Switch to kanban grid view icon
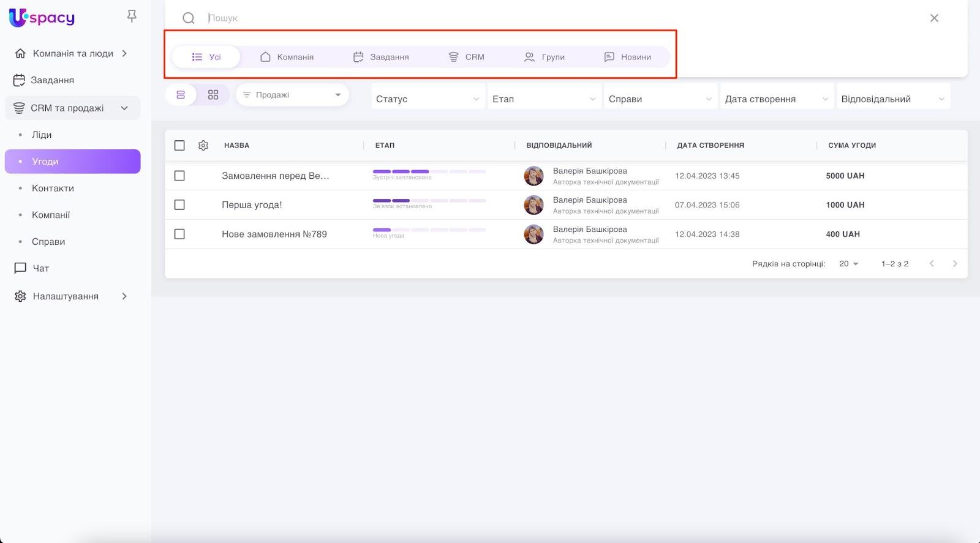 (x=213, y=95)
